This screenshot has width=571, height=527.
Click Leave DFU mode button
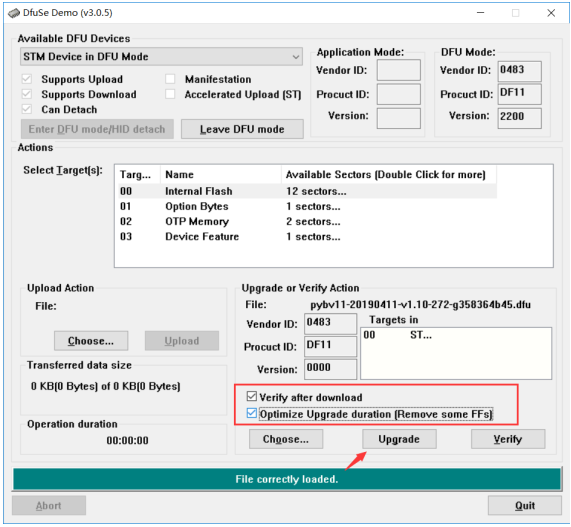[242, 129]
